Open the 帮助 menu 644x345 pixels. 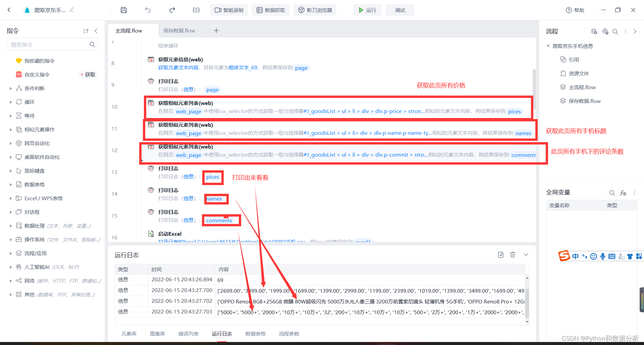(x=575, y=10)
